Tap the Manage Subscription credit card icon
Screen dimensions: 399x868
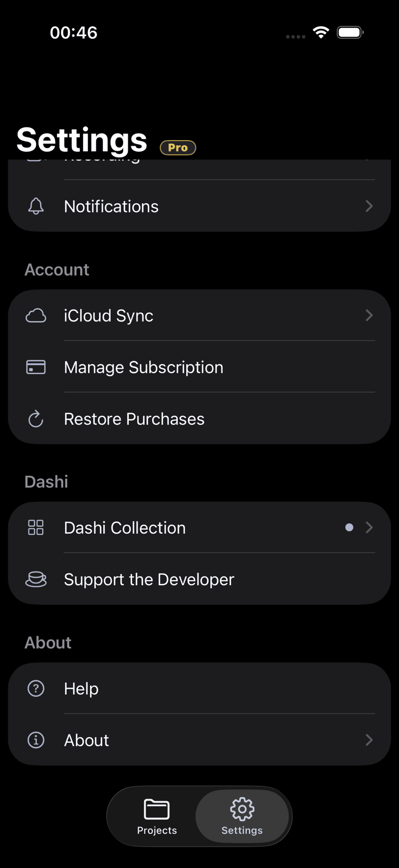click(36, 367)
